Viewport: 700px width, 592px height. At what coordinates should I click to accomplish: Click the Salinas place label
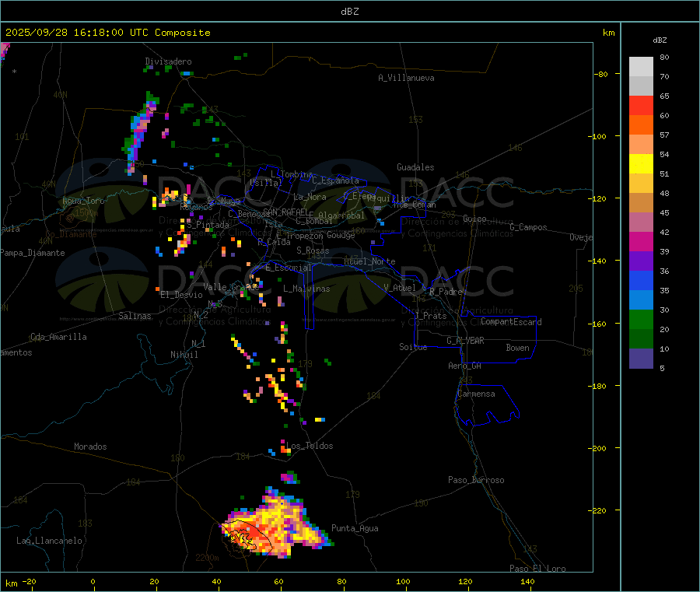135,316
